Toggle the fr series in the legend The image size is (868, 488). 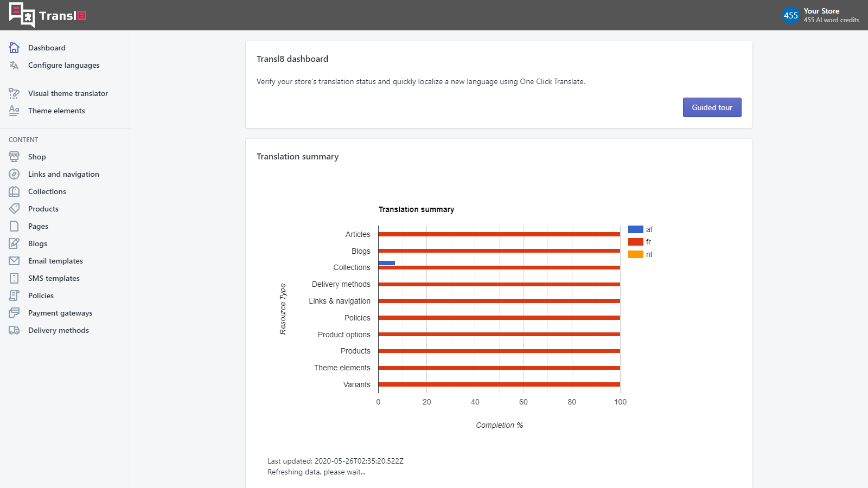635,241
